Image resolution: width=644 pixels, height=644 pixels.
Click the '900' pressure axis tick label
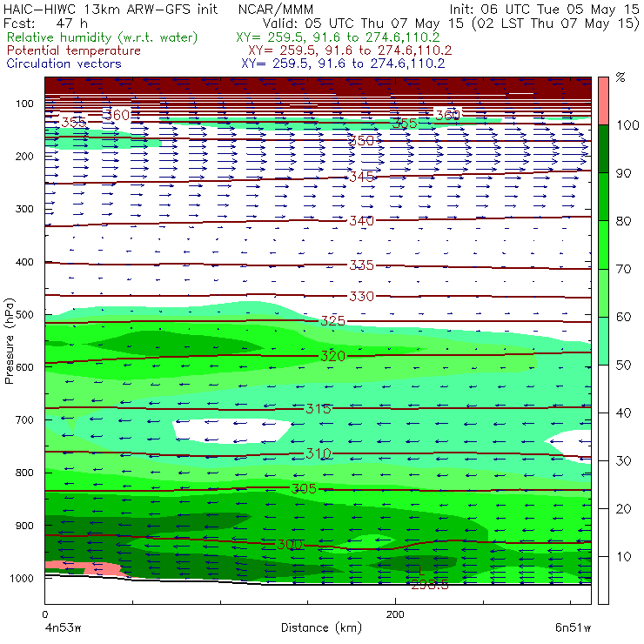[24, 526]
